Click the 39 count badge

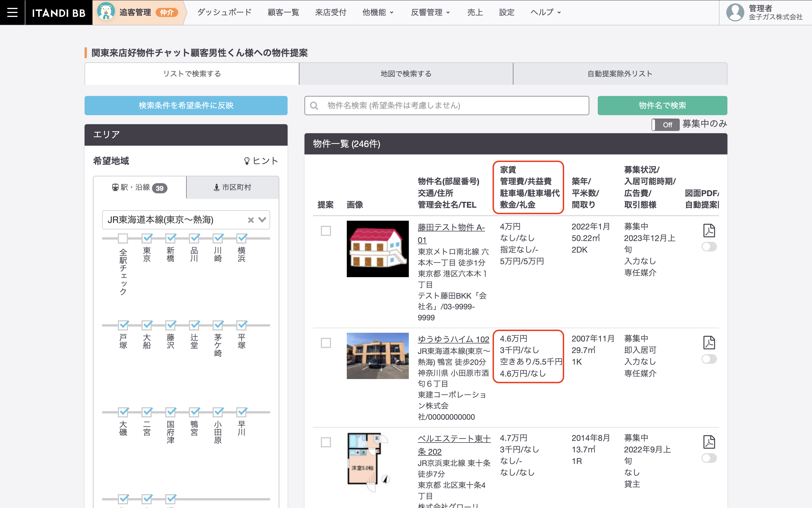pyautogui.click(x=160, y=188)
